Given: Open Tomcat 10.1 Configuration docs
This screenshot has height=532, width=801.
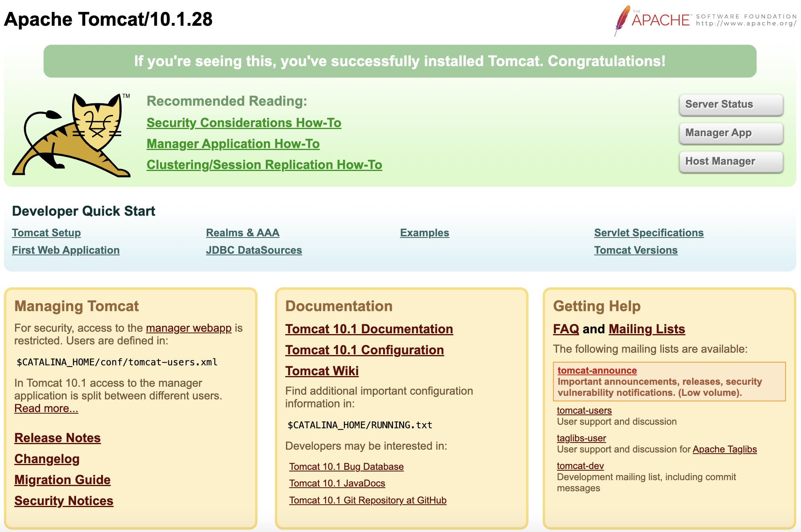Looking at the screenshot, I should coord(364,350).
